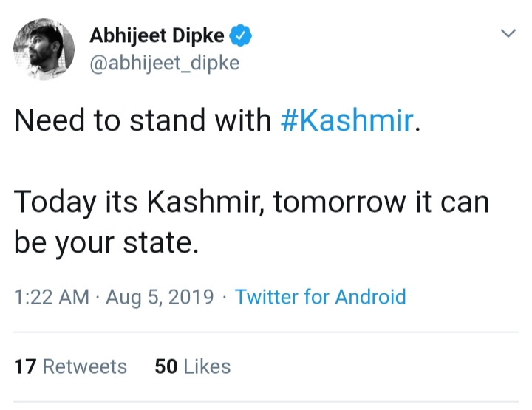
Task: Click the blue verified badge icon
Action: pos(241,35)
